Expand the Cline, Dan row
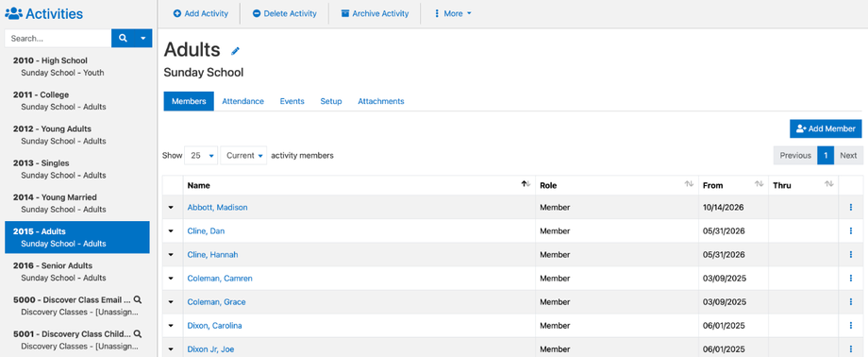 click(171, 231)
